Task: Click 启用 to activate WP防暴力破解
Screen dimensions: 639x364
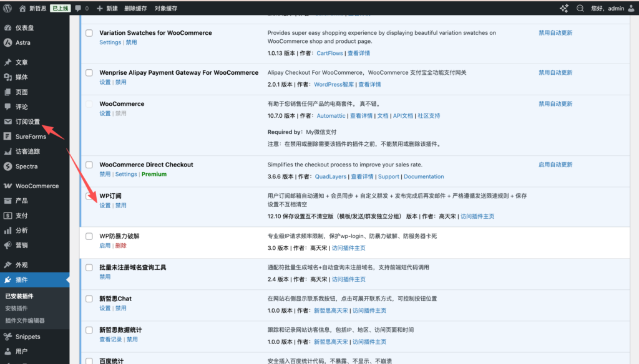Action: pyautogui.click(x=105, y=246)
